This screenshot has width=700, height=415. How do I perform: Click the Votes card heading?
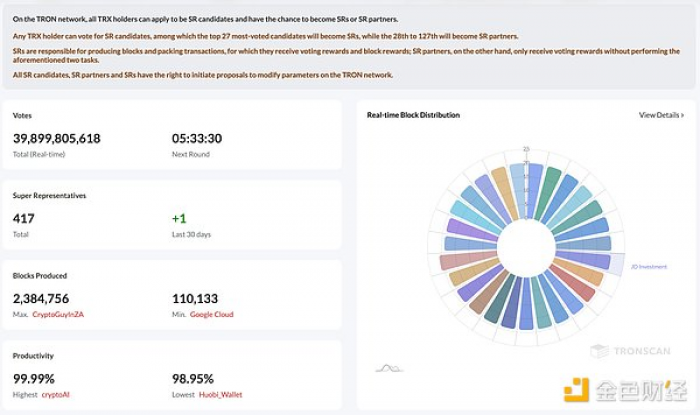coord(22,116)
